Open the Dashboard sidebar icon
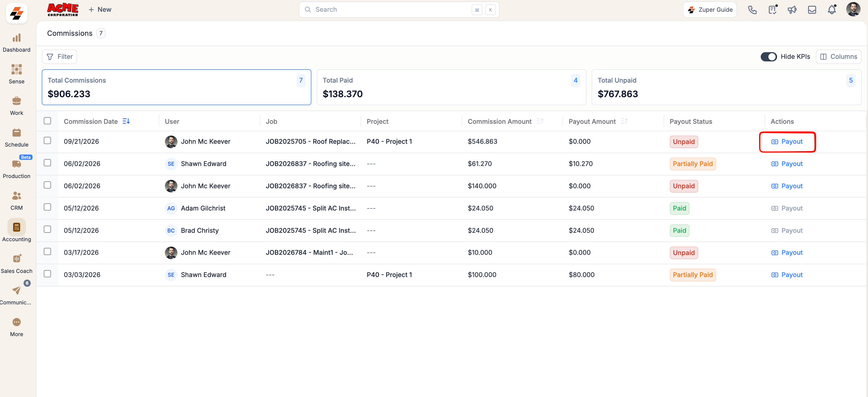Screen dimensions: 868x397 [x=16, y=38]
